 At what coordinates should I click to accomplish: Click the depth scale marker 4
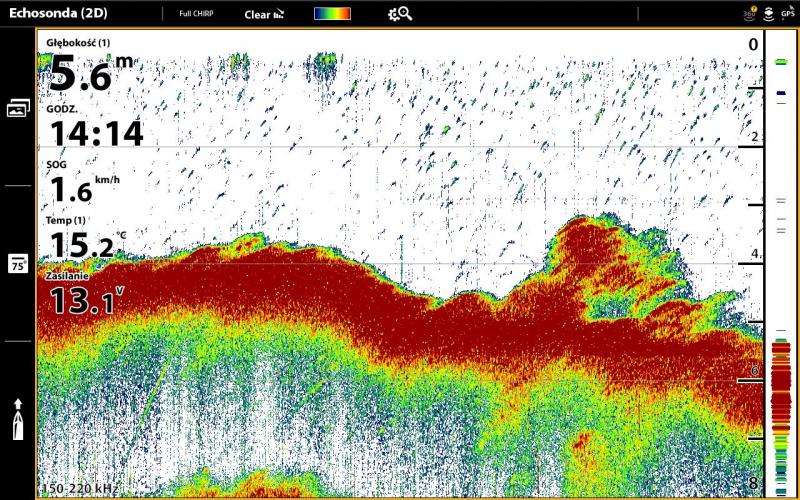click(755, 255)
